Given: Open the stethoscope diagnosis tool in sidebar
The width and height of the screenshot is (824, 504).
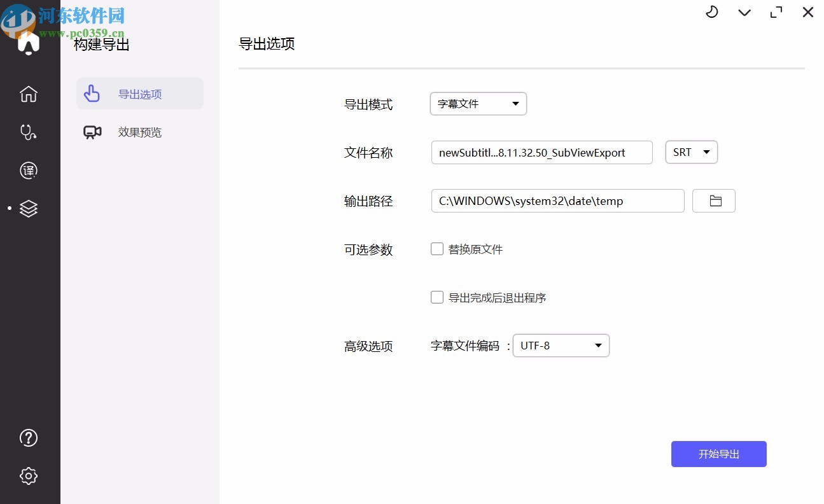Looking at the screenshot, I should pyautogui.click(x=29, y=132).
